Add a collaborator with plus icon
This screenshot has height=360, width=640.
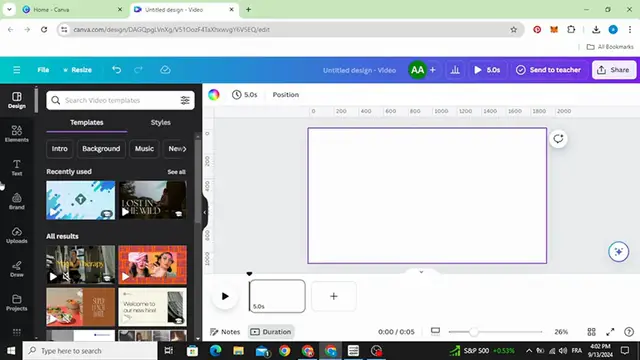(433, 70)
